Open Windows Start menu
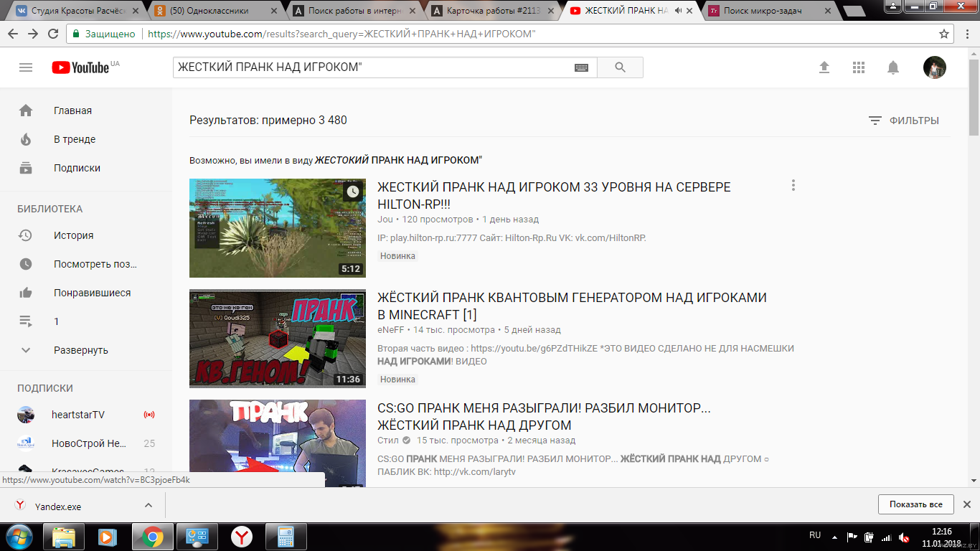Screen dimensions: 980x551 click(18, 536)
